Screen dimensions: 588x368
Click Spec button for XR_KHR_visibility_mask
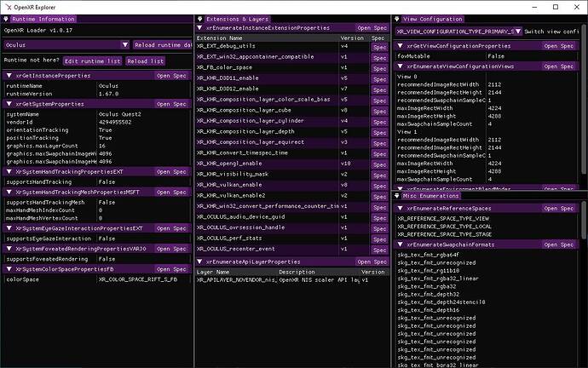click(x=380, y=175)
